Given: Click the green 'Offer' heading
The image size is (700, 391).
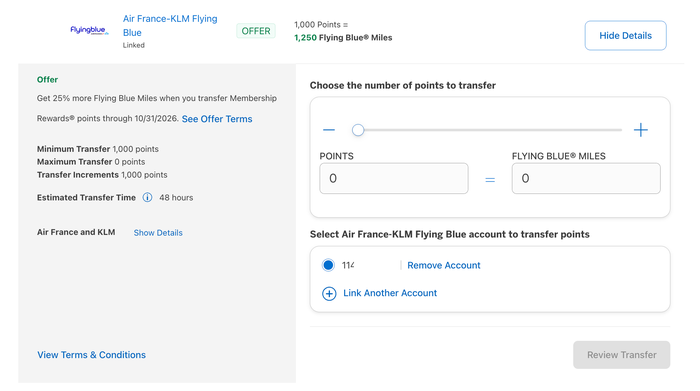Looking at the screenshot, I should coord(47,79).
